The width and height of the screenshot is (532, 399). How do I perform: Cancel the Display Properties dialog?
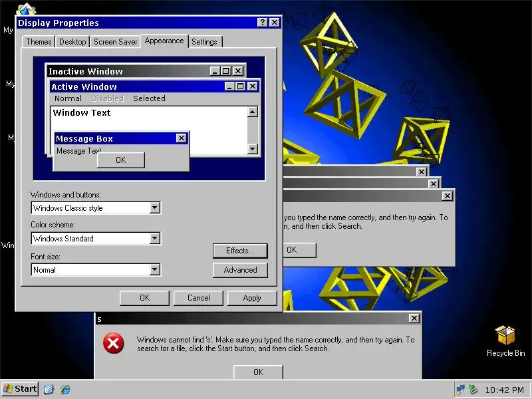[198, 298]
